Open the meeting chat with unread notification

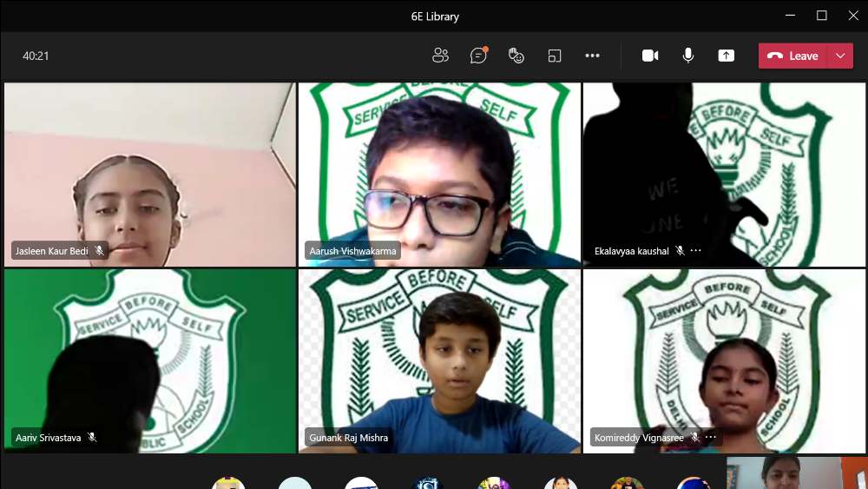point(478,56)
